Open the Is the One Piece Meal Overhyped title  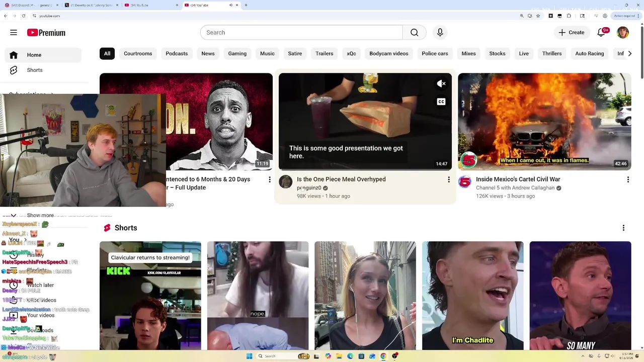click(341, 179)
